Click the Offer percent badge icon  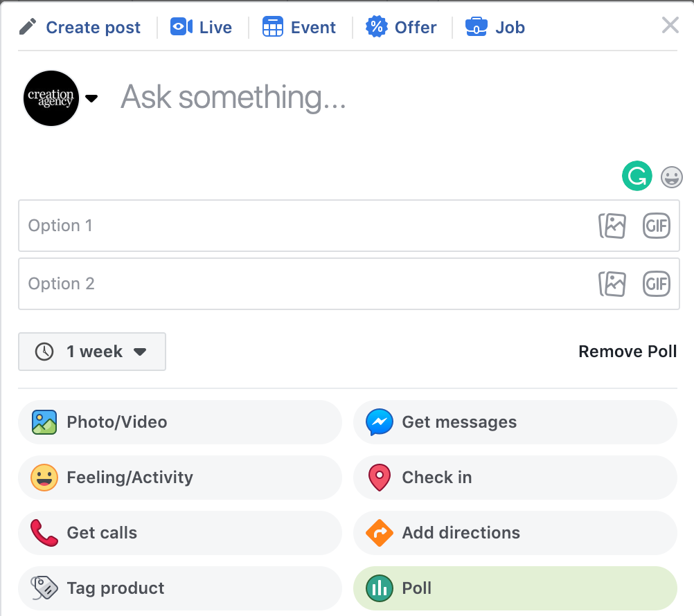point(376,28)
